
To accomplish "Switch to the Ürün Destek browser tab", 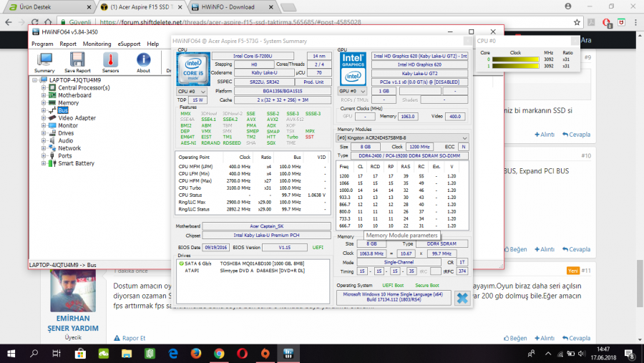I will 50,7.
